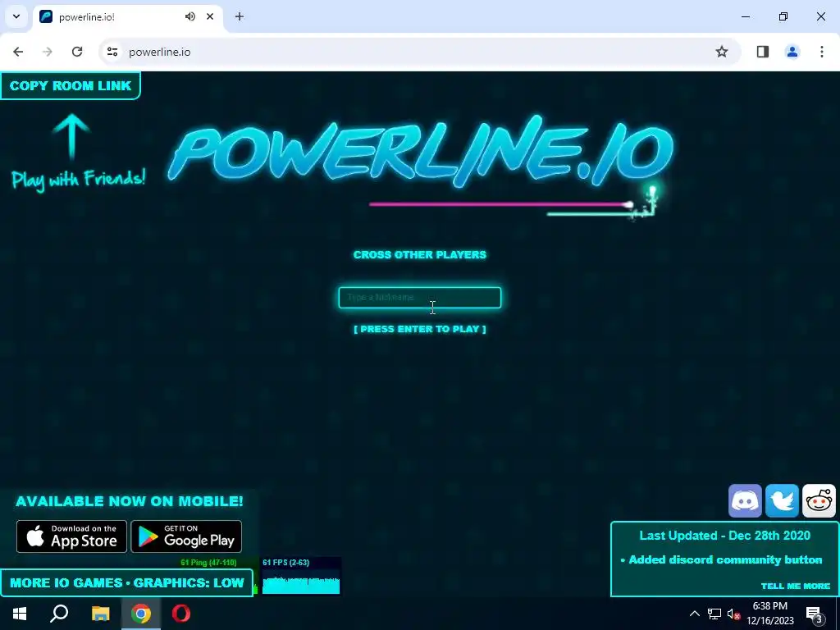The height and width of the screenshot is (630, 840).
Task: Click the Last Updated - Dec 28th 2020 text
Action: [725, 536]
